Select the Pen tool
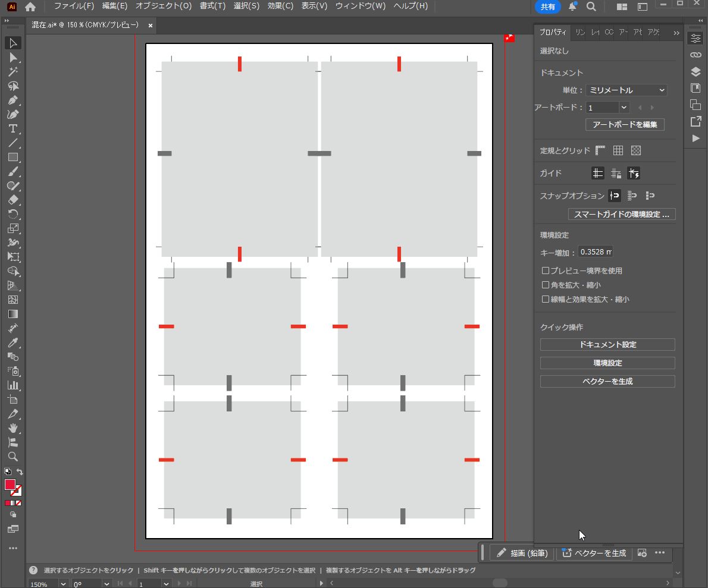Screen dimensions: 708x588 click(x=12, y=100)
